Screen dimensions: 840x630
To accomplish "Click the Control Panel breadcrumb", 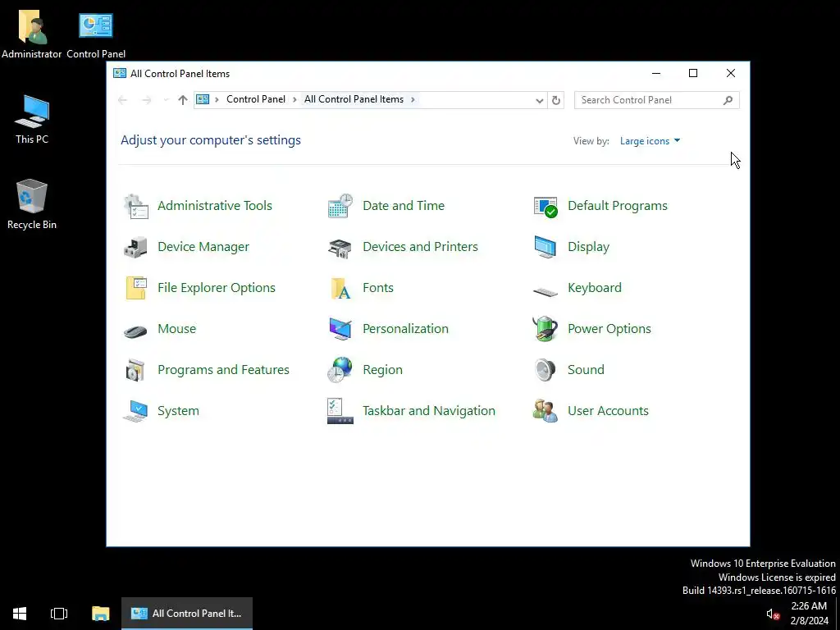I will (256, 99).
